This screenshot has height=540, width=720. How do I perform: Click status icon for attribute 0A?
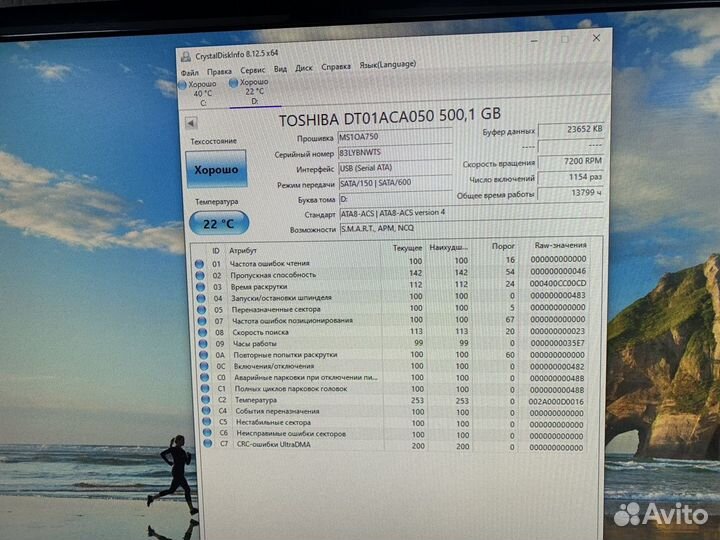[203, 355]
